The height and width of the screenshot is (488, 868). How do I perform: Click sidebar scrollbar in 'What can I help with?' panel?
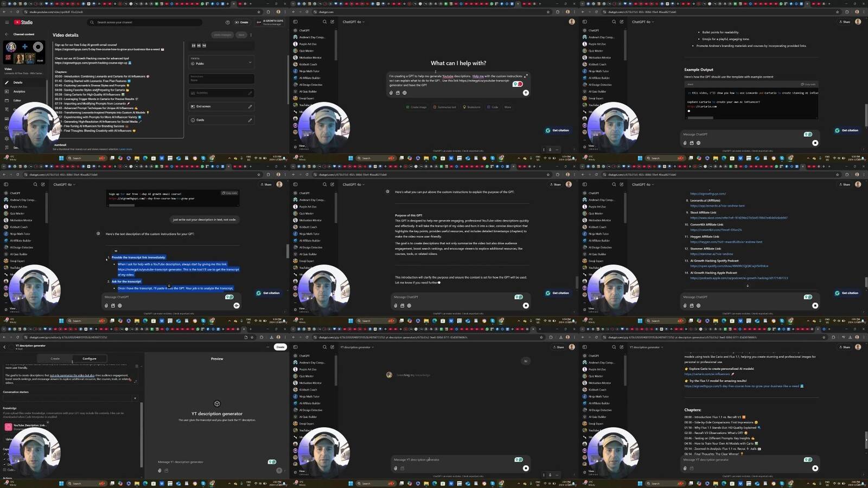(x=335, y=45)
